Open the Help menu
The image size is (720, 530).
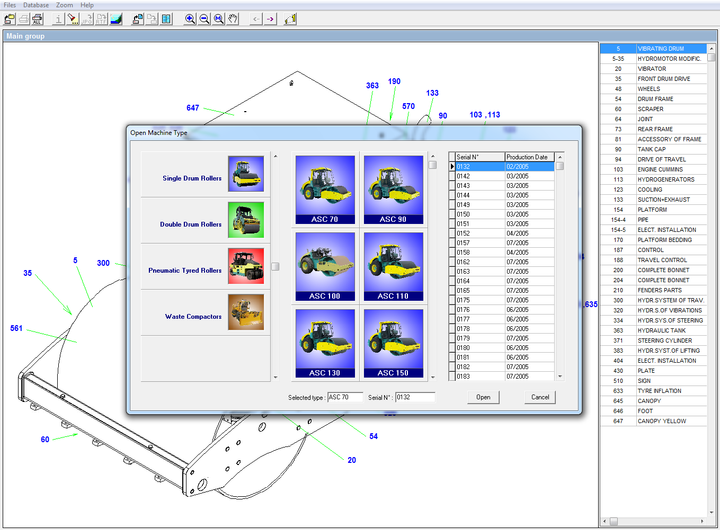click(x=87, y=5)
